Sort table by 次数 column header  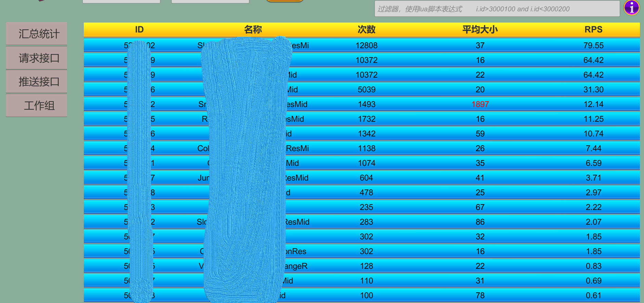(x=366, y=30)
